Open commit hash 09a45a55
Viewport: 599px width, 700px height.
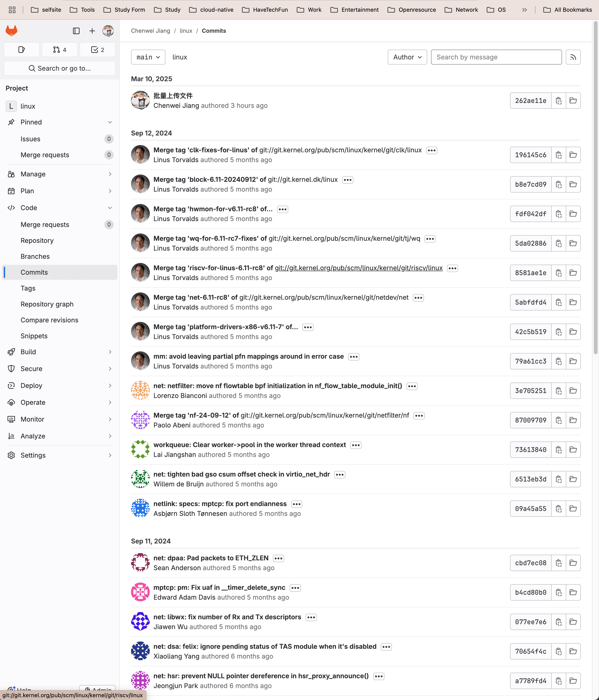tap(530, 508)
